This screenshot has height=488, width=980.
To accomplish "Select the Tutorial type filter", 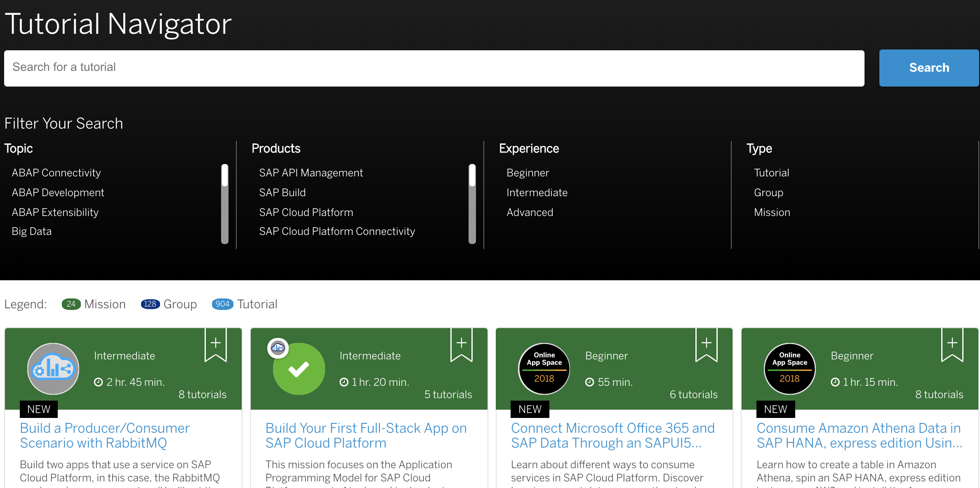I will (x=771, y=173).
